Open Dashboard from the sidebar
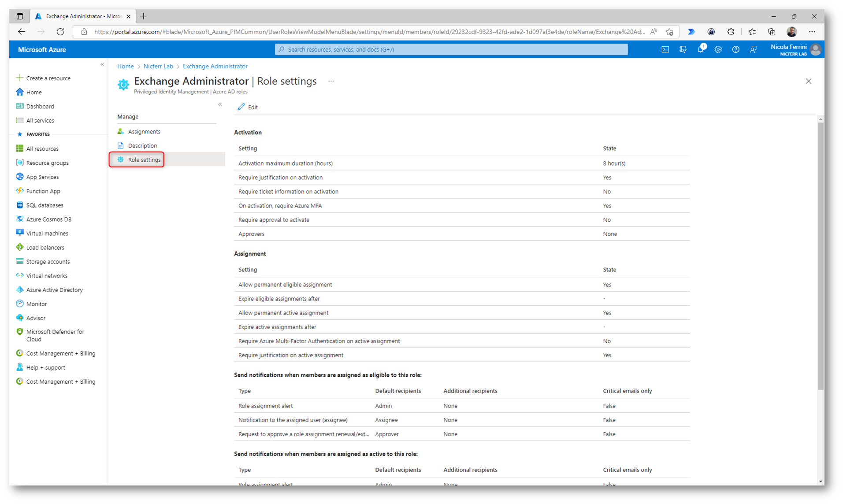Image resolution: width=843 pixels, height=504 pixels. tap(40, 106)
